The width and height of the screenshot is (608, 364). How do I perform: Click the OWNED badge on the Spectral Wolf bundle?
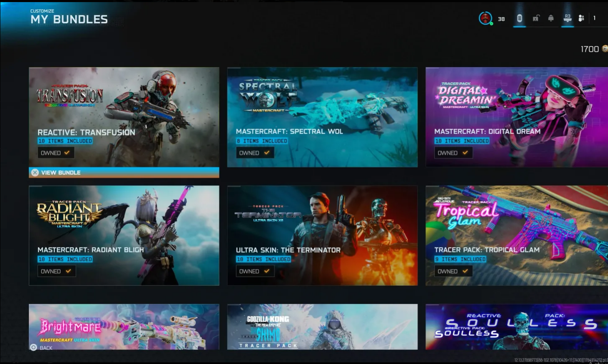(x=254, y=153)
